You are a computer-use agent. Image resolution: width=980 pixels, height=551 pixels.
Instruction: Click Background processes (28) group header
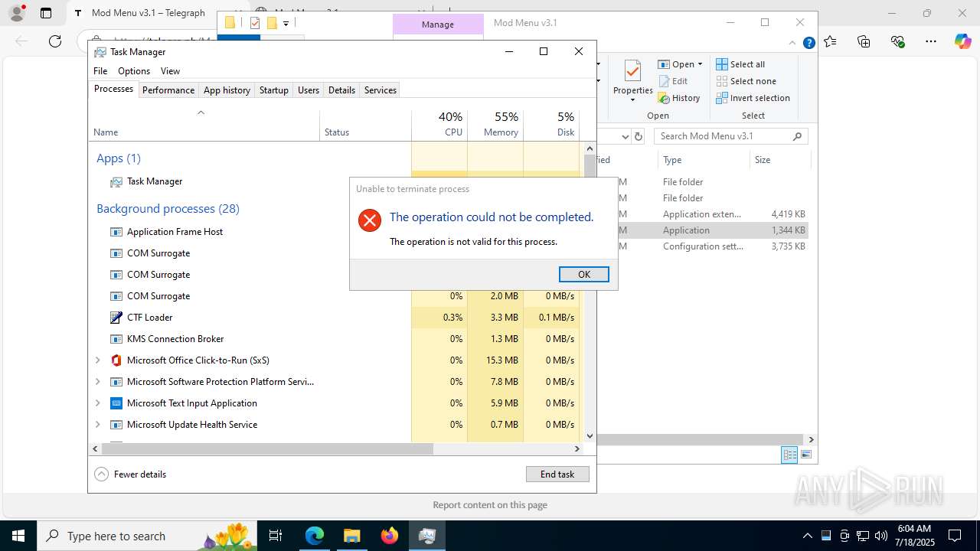pos(168,209)
